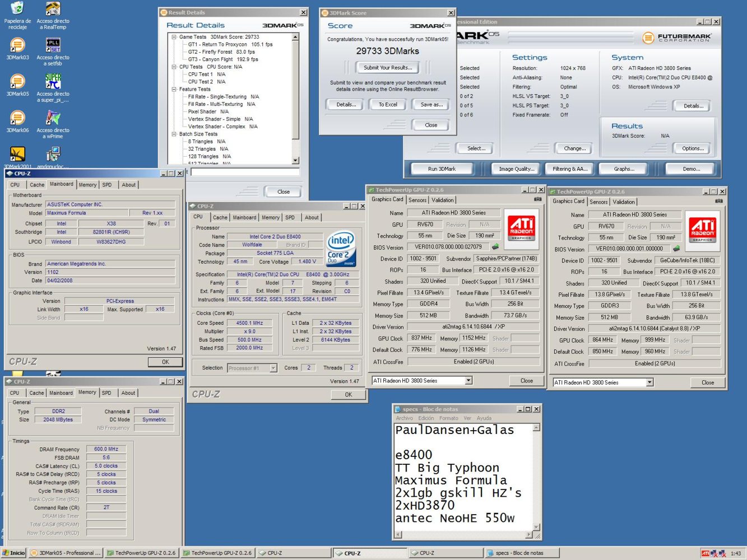Click Submit Your Results button
Image resolution: width=747 pixels, height=560 pixels.
[x=388, y=67]
